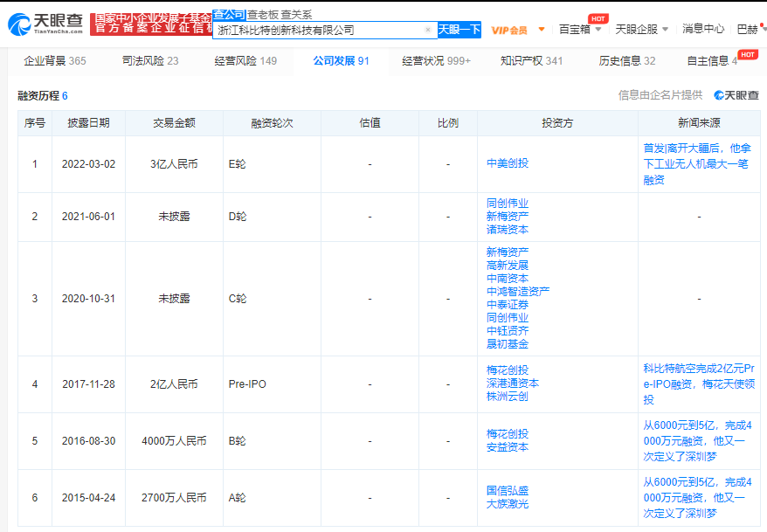Click the red 国家中小企业发展子基金 banner
The image size is (767, 532).
[150, 24]
